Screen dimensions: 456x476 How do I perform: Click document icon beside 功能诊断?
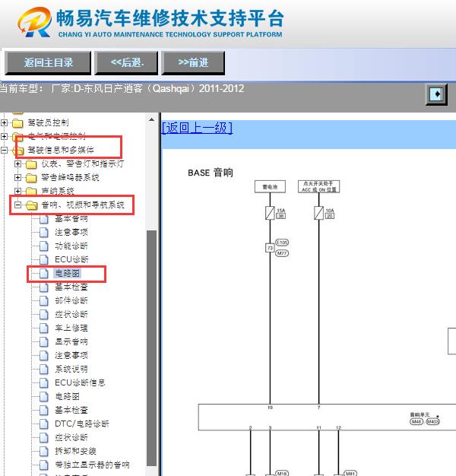(x=44, y=246)
